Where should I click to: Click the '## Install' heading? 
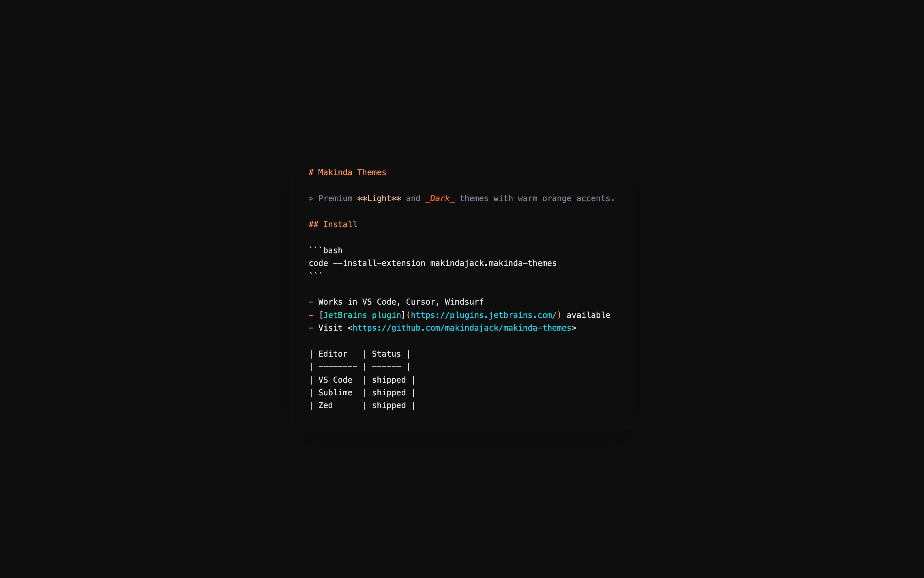click(333, 224)
